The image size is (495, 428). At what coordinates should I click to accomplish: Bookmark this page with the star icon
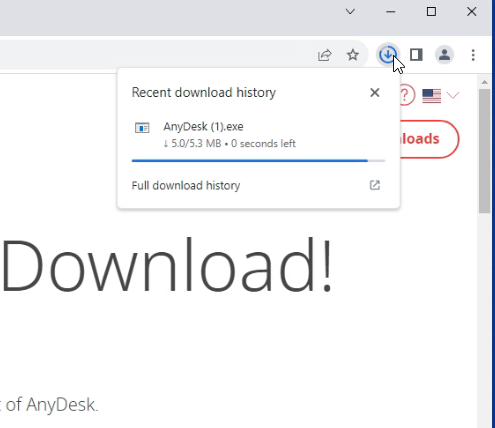click(353, 55)
